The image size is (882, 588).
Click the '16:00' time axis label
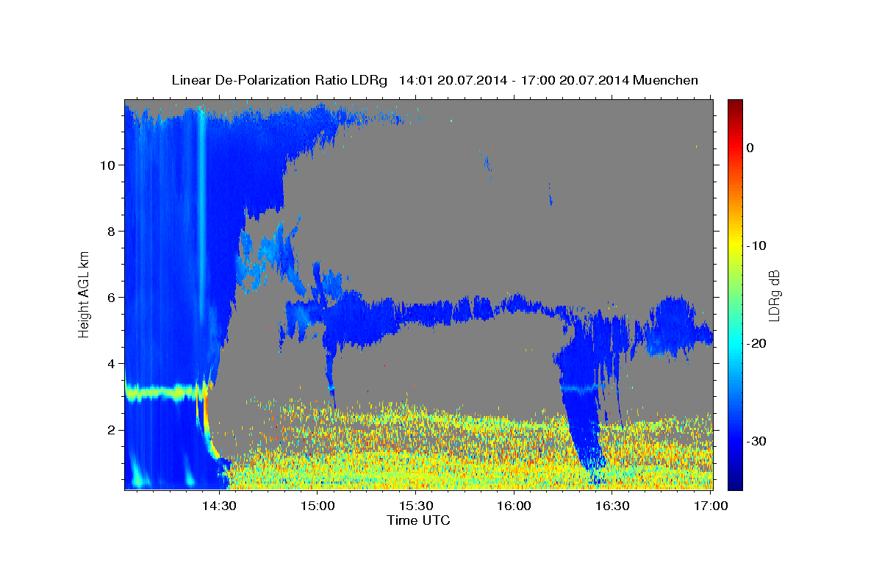pyautogui.click(x=514, y=506)
